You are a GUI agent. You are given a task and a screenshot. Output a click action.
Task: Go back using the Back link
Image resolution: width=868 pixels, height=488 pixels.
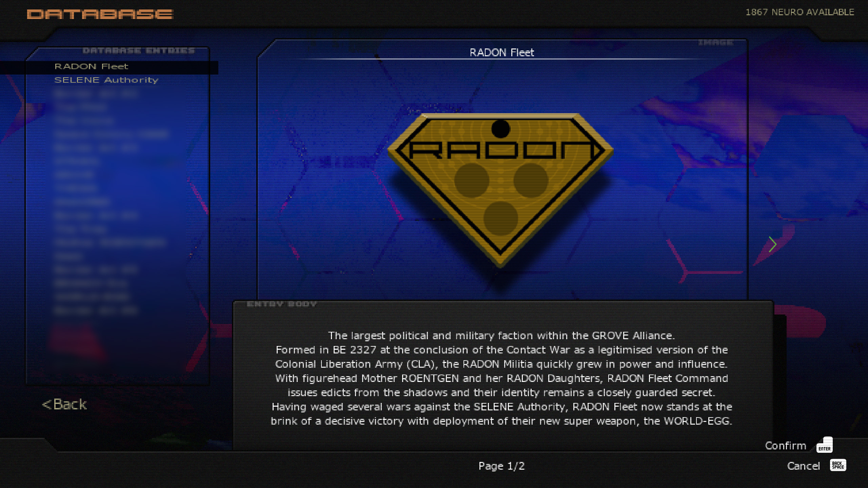tap(64, 404)
